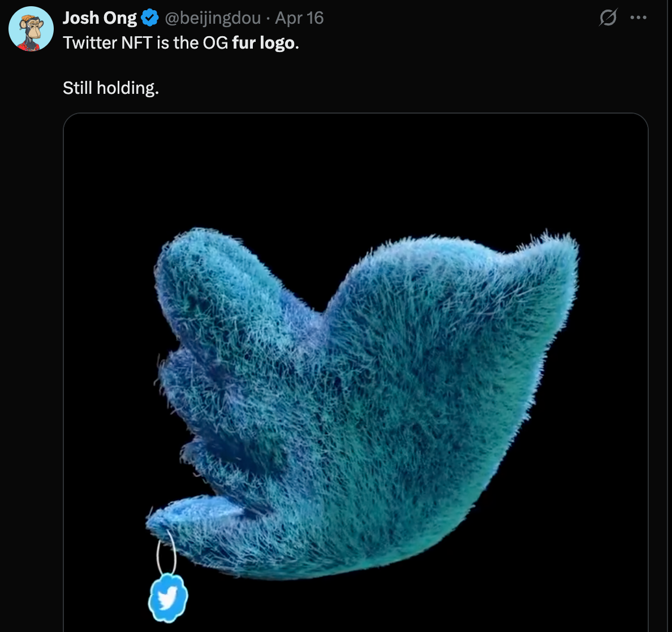The height and width of the screenshot is (632, 672).
Task: Click the silver ring holding the charm
Action: click(166, 554)
